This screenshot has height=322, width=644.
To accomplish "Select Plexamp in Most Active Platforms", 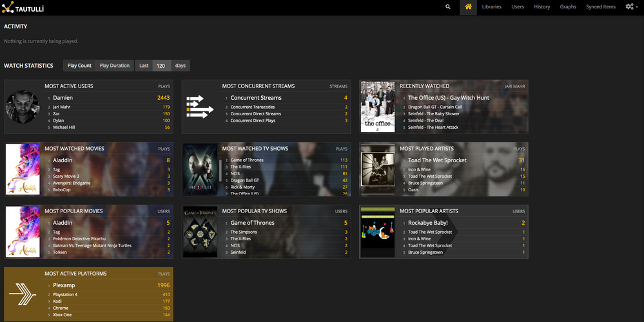I will (64, 285).
